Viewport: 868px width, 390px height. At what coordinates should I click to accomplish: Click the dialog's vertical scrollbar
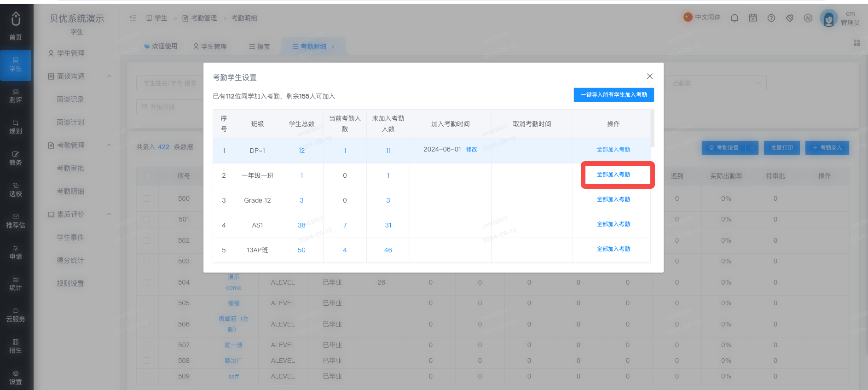point(653,128)
